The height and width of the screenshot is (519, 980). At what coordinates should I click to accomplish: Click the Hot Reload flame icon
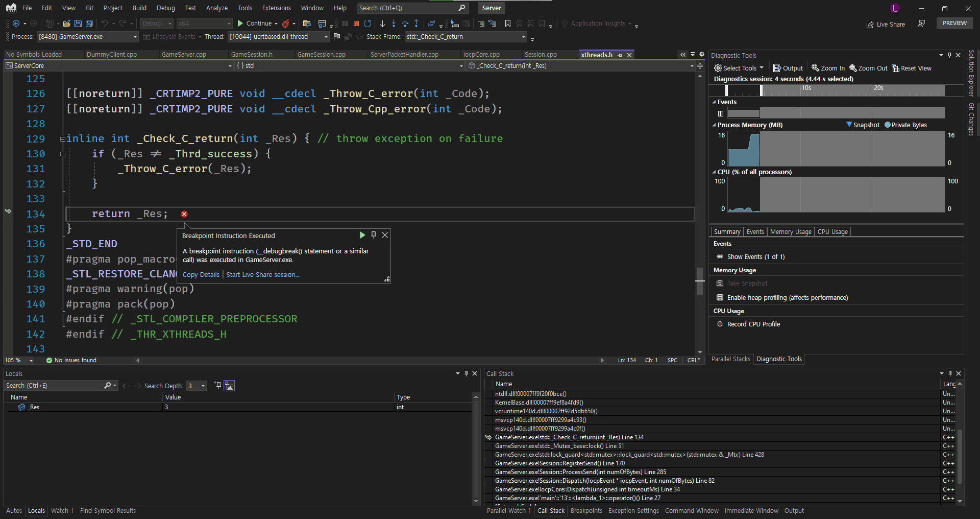point(286,23)
